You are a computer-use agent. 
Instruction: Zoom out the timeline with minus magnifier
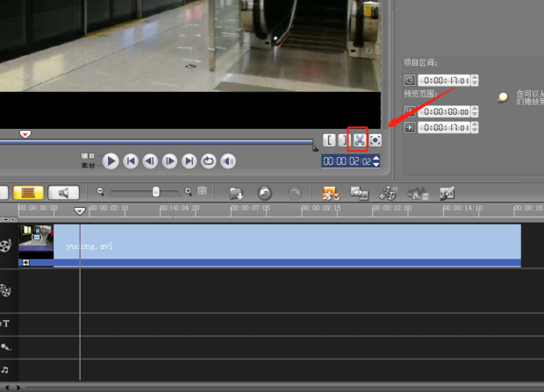coord(100,191)
